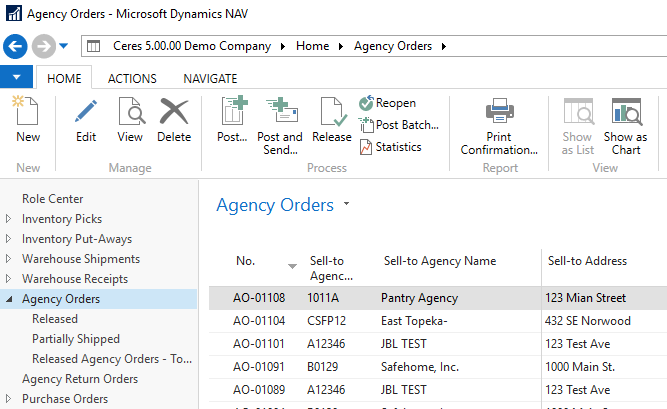The width and height of the screenshot is (667, 409).
Task: Select order AO-01089
Action: click(x=259, y=390)
